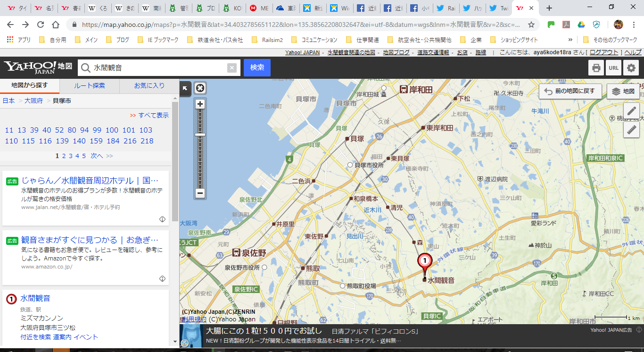
Task: Click the compass current location icon
Action: (200, 88)
